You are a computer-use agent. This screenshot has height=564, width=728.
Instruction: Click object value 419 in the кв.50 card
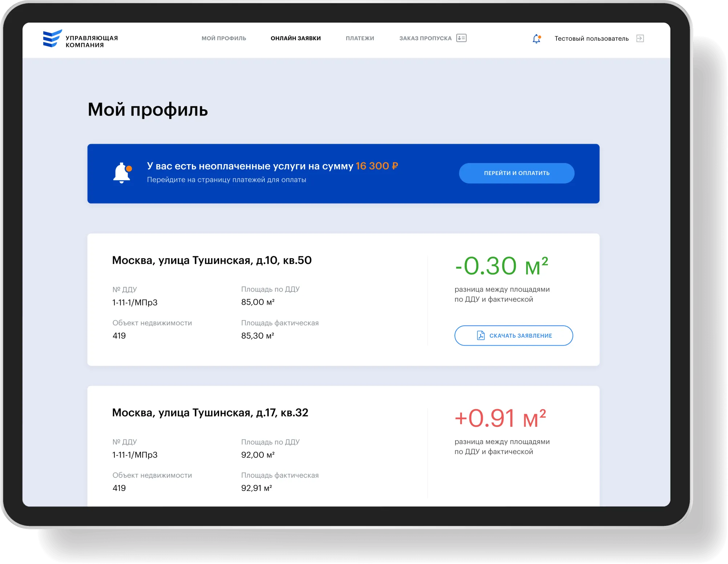(x=119, y=336)
